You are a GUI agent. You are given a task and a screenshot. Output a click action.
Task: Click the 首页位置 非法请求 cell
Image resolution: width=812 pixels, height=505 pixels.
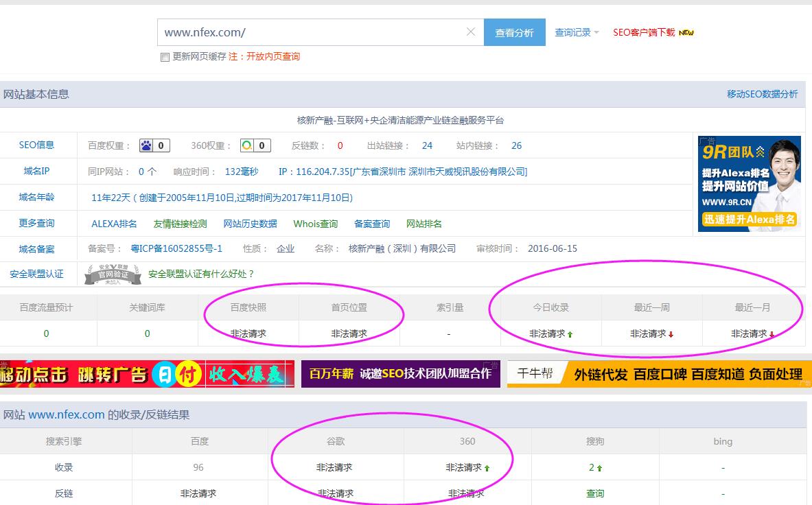coord(349,333)
